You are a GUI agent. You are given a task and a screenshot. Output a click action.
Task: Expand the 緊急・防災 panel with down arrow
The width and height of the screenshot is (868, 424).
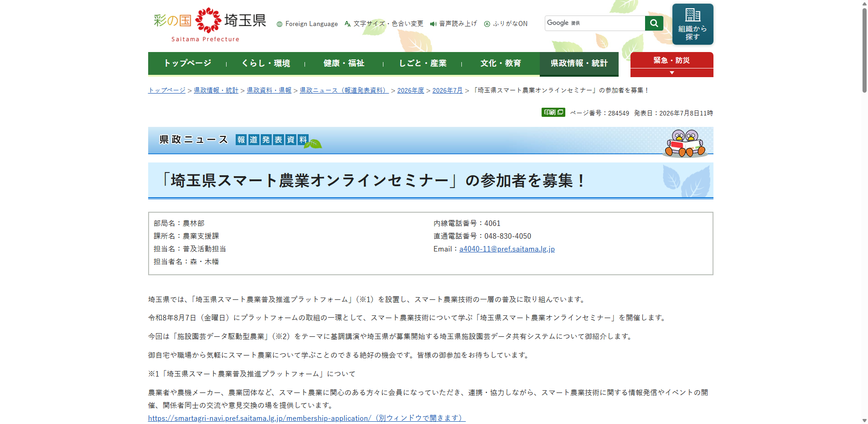click(x=672, y=73)
